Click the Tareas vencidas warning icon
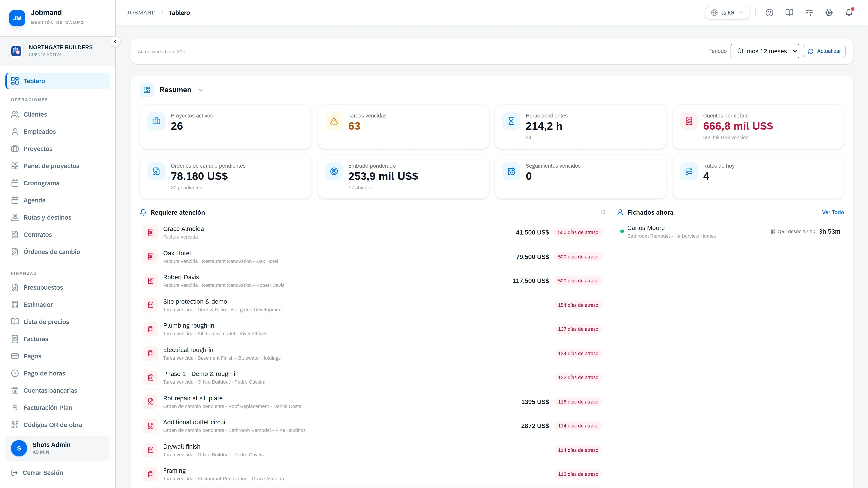868x488 pixels. click(x=334, y=121)
